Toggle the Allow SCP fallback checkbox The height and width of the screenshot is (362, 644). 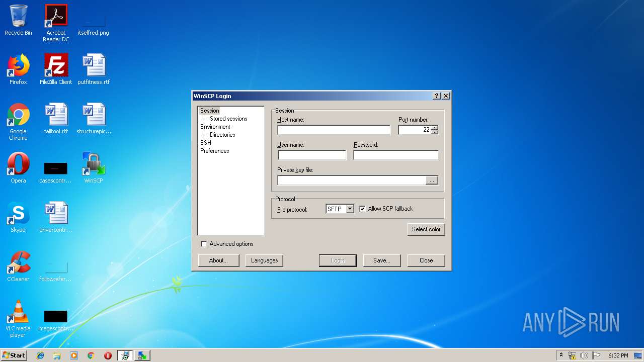[362, 209]
